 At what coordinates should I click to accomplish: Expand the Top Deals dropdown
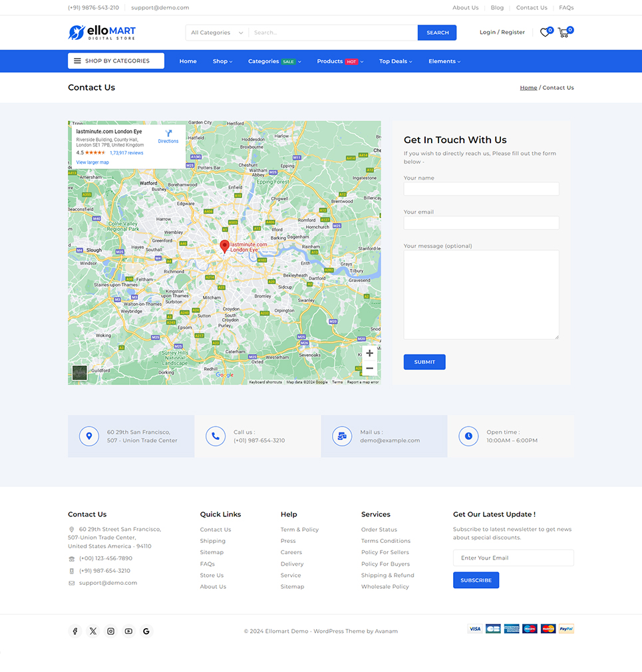tap(395, 61)
